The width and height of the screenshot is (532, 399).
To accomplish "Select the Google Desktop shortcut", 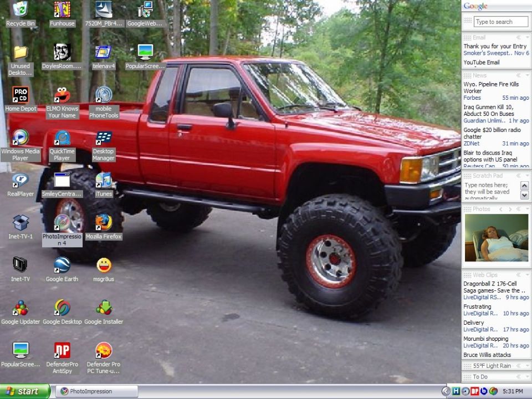I will click(62, 313).
